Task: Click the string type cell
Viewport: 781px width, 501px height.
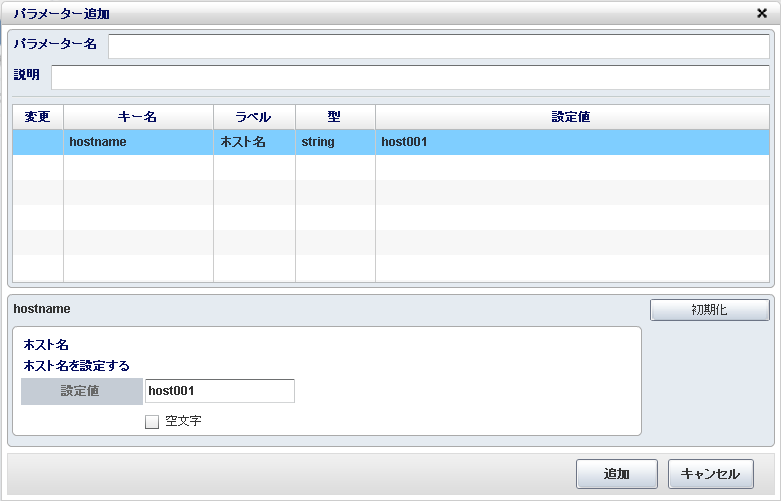Action: coord(335,142)
